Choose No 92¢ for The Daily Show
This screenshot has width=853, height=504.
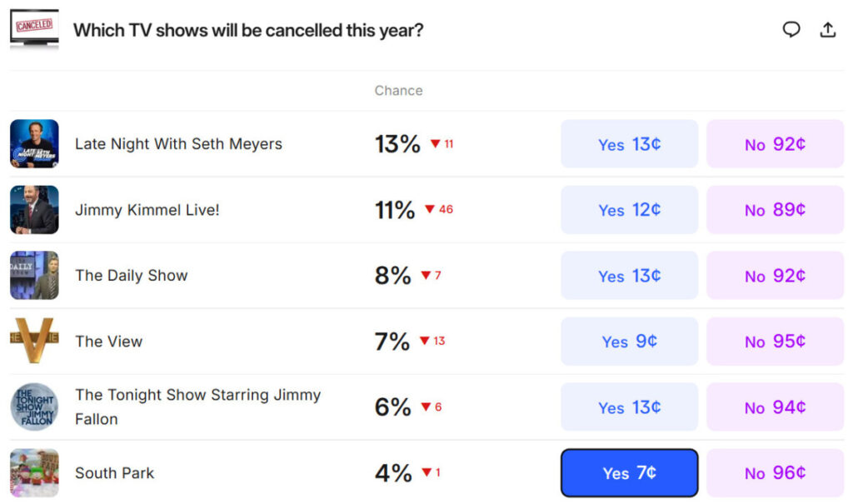tap(775, 276)
